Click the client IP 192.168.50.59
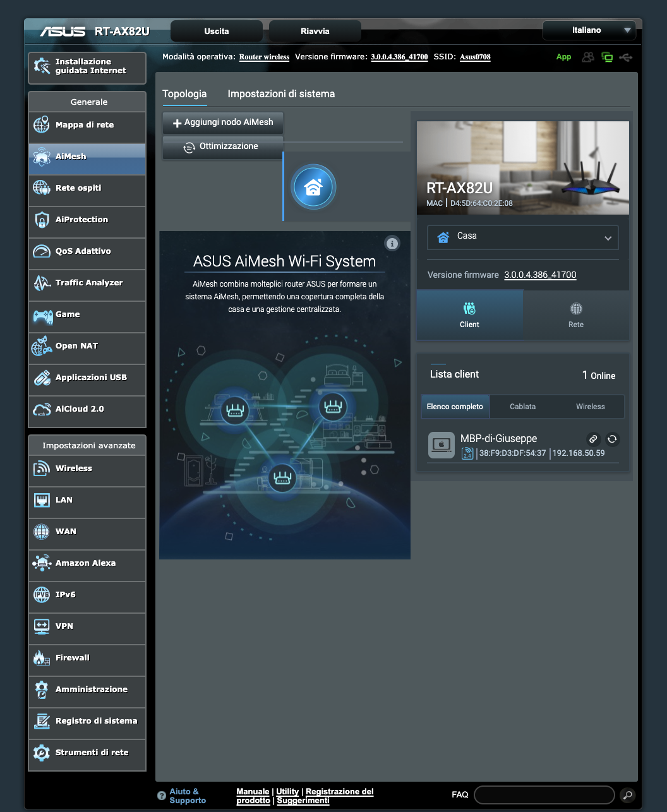 (x=579, y=453)
